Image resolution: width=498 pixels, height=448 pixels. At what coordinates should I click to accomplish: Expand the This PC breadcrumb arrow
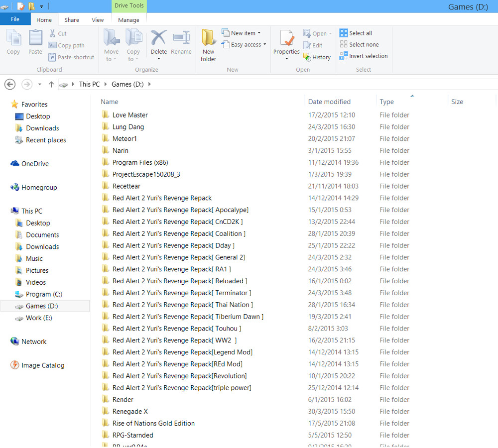click(x=106, y=84)
